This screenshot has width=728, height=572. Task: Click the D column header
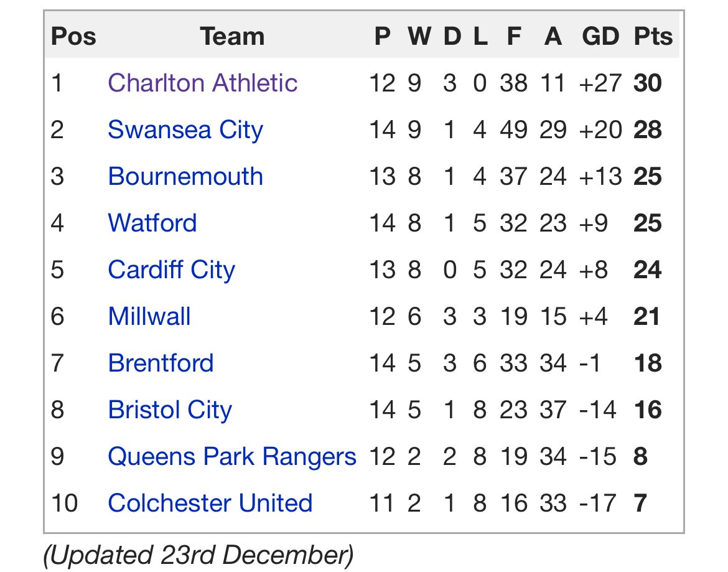(x=452, y=37)
